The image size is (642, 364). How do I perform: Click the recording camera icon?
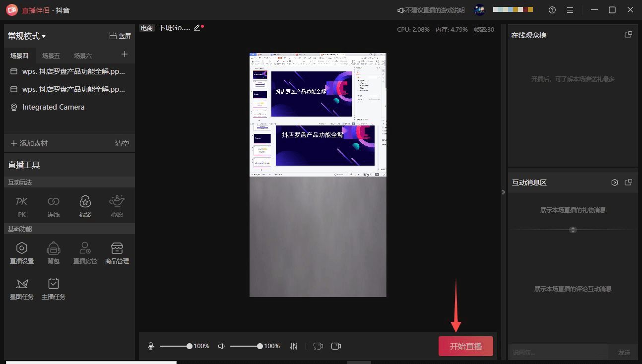[x=336, y=346]
